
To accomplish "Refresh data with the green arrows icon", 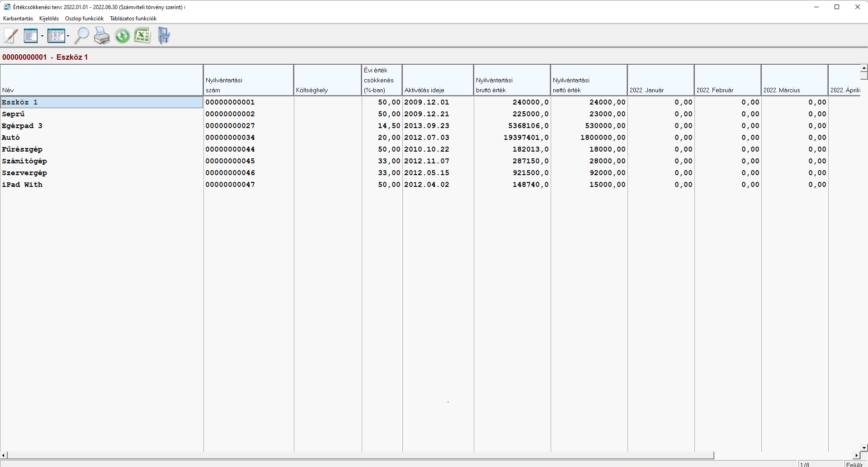I will point(122,36).
